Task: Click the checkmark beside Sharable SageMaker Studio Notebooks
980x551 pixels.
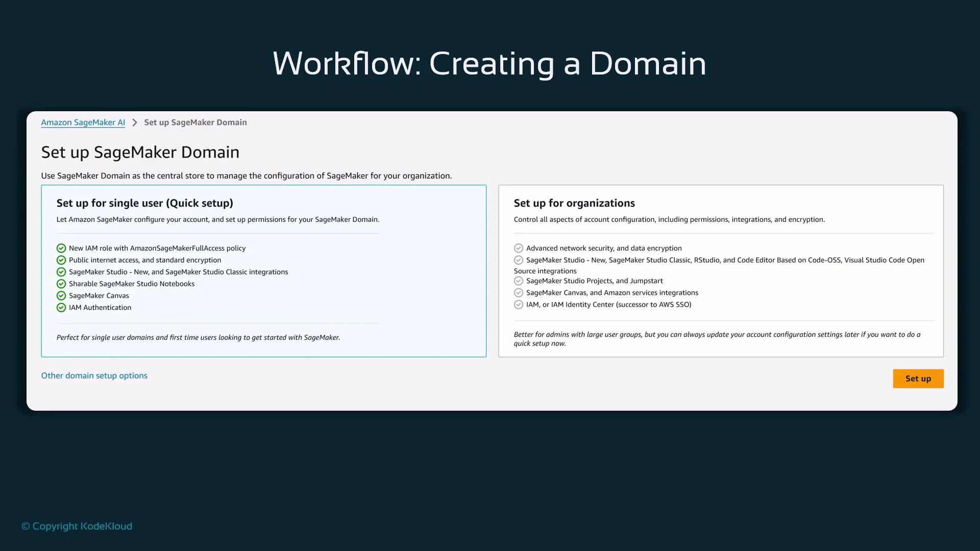Action: (x=61, y=284)
